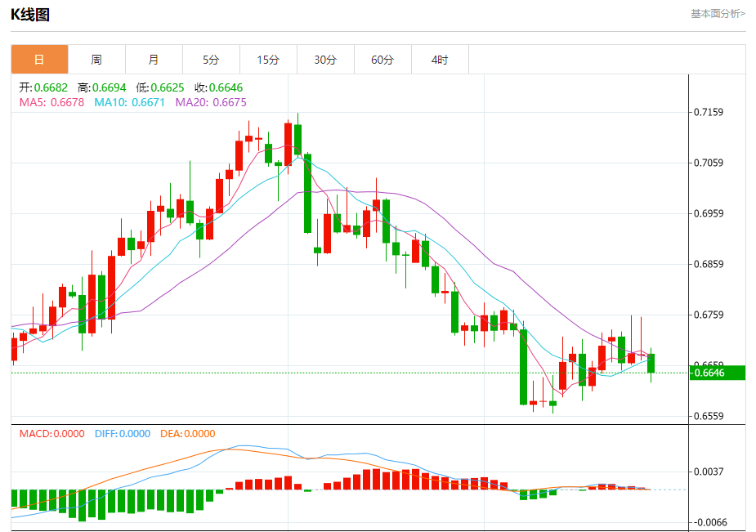Switch to the 周 weekly tab
The width and height of the screenshot is (756, 532).
(96, 60)
